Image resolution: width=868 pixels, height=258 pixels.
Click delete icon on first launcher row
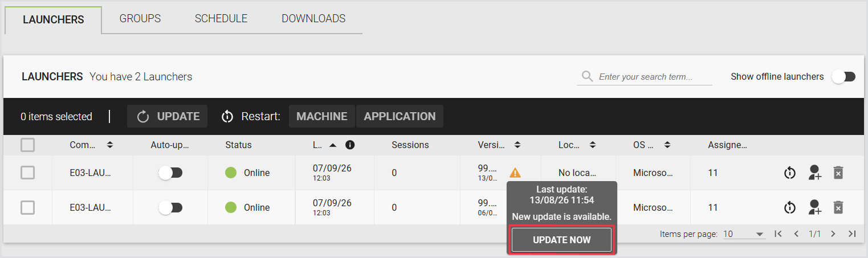[838, 173]
